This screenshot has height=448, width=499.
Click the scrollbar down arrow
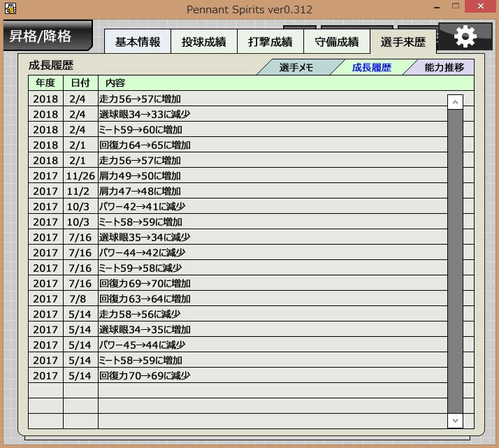455,420
